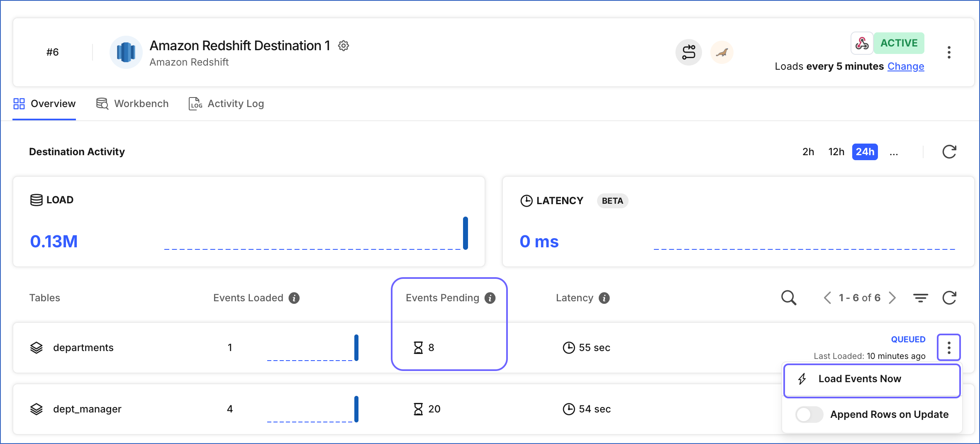Choose Load Events Now menu item

(872, 379)
